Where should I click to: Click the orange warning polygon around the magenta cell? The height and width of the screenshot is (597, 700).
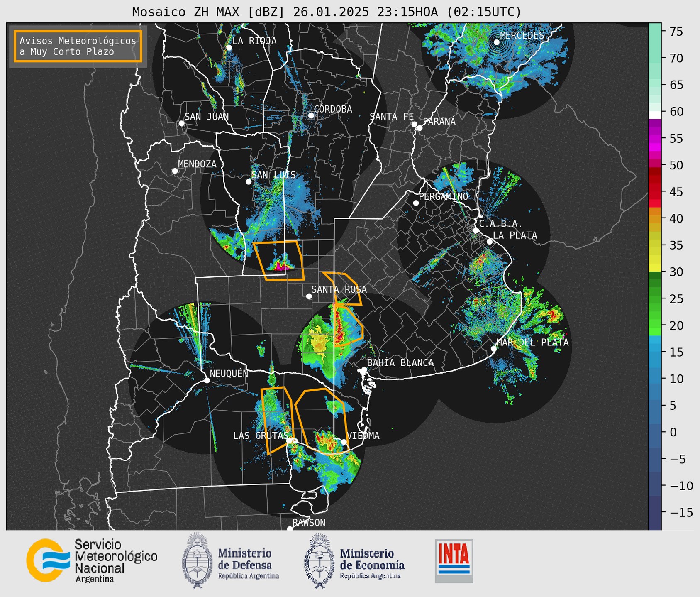point(279,260)
